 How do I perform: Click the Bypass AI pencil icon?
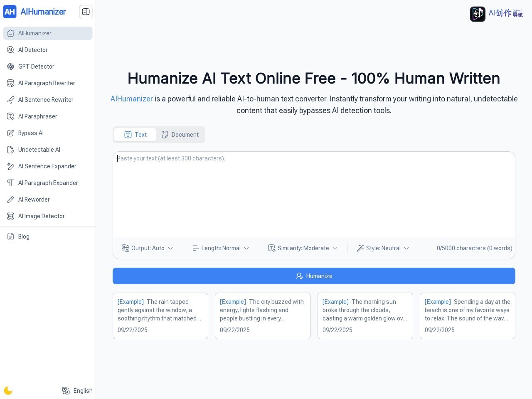point(11,133)
